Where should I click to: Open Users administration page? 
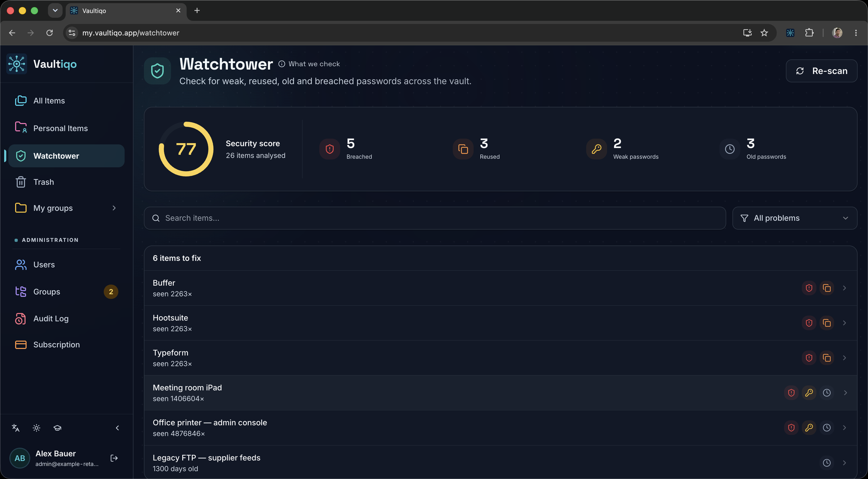click(x=66, y=264)
